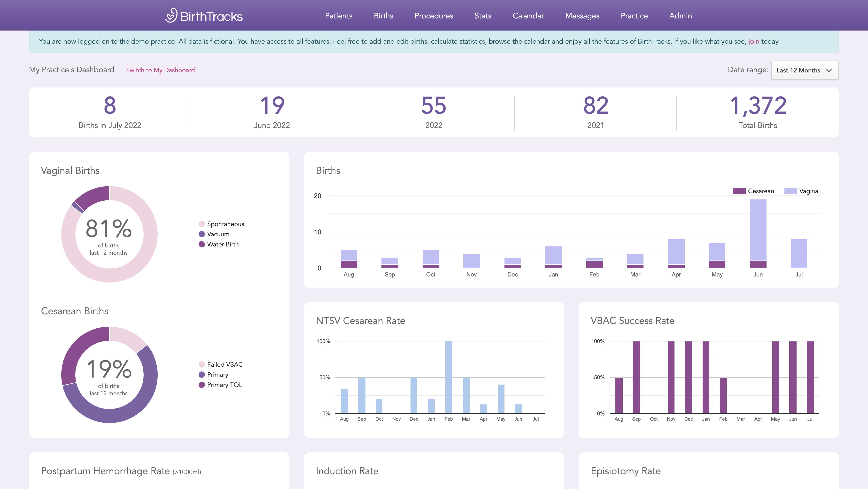Viewport: 868px width, 489px height.
Task: Click the Last 12 Months chevron arrow
Action: (x=829, y=71)
